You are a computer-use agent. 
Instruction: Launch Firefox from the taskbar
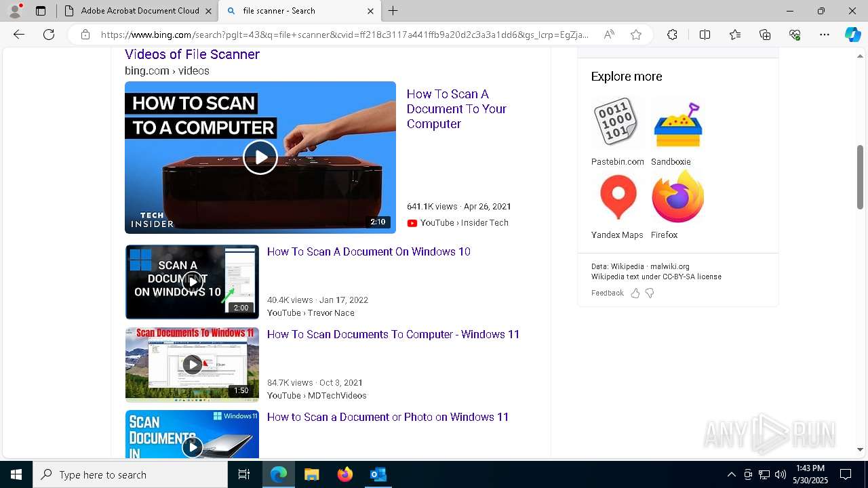[344, 474]
